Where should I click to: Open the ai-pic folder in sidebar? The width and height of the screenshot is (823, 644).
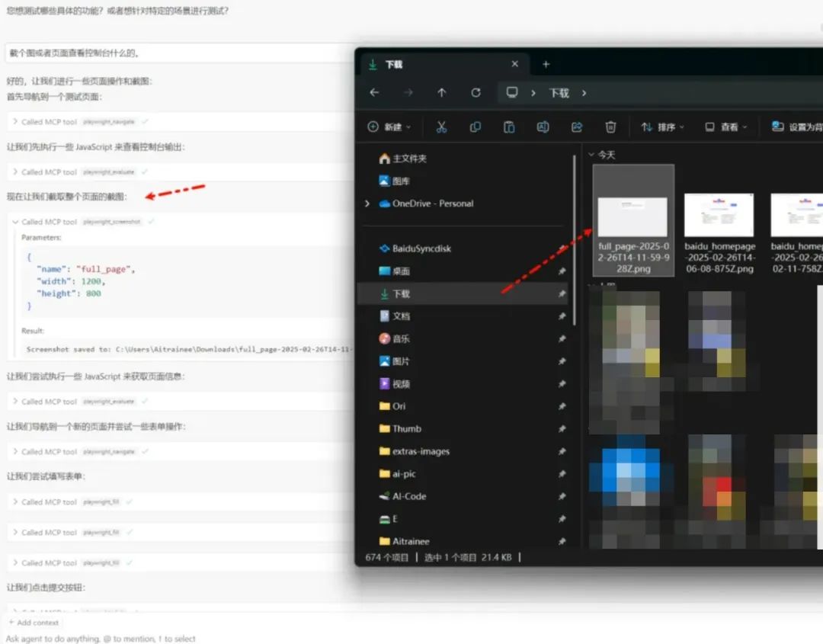(x=397, y=474)
